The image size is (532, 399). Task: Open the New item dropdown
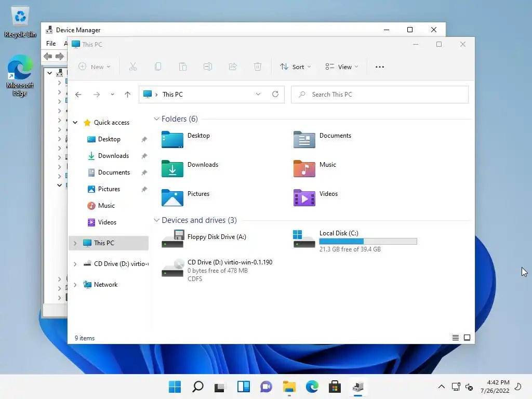[95, 66]
